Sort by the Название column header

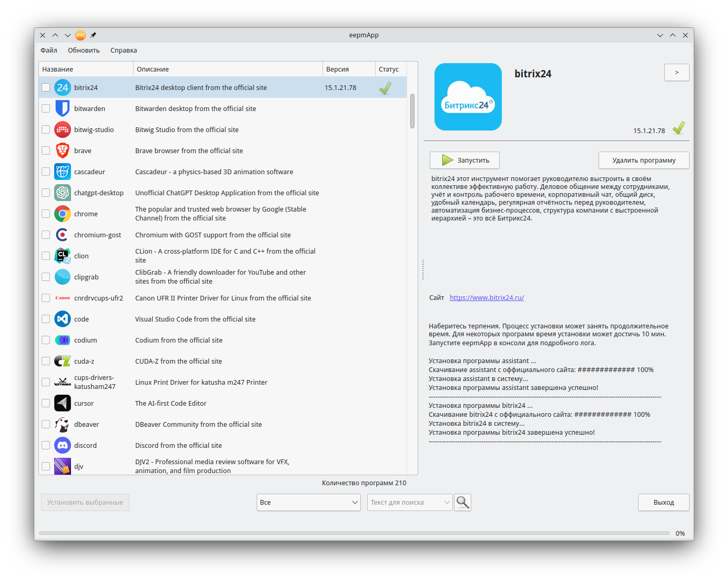86,69
